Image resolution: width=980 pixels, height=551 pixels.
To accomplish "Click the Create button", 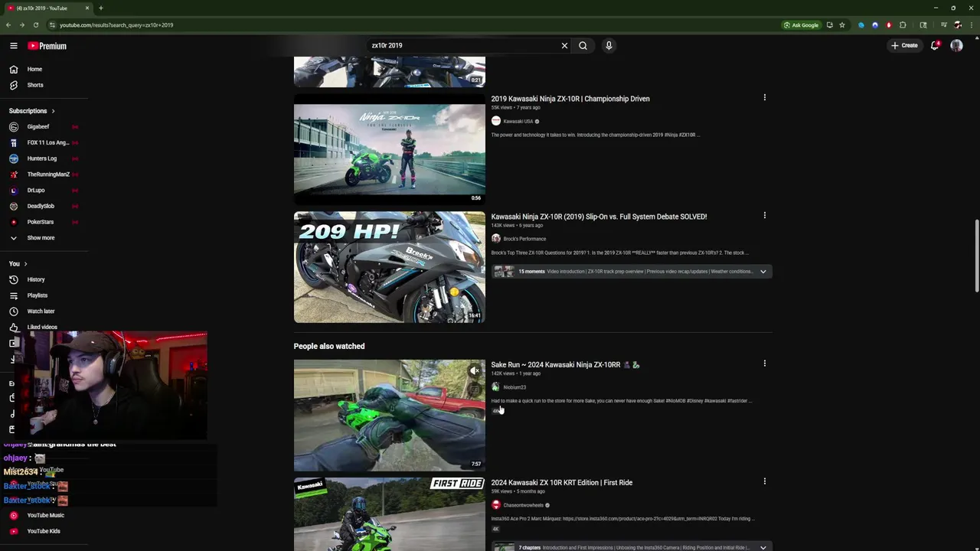I will 904,46.
